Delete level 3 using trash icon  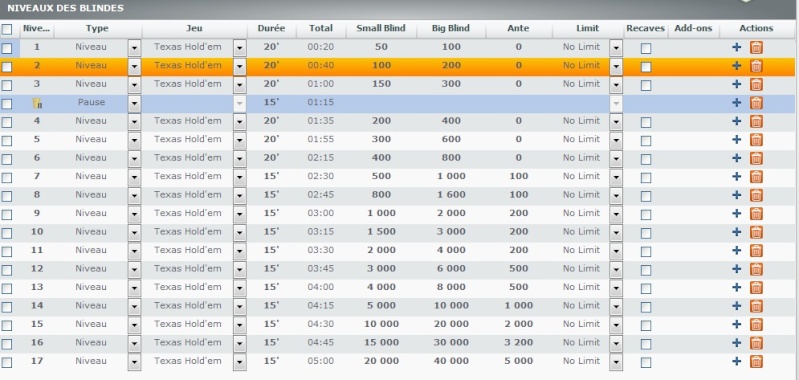(757, 85)
